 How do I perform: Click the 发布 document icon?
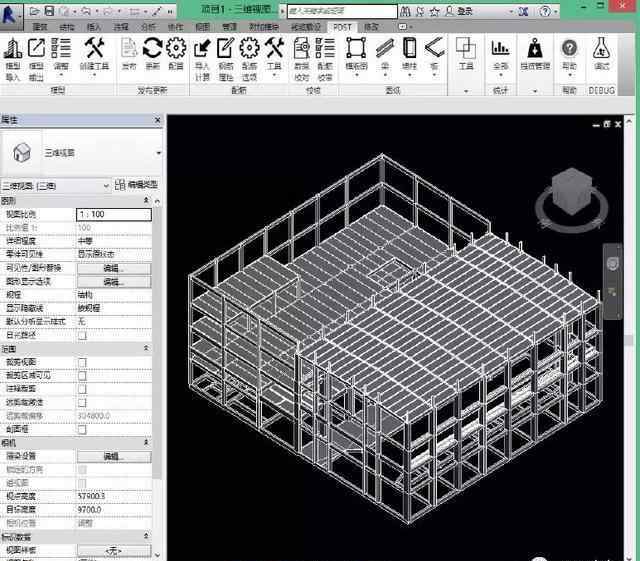(129, 48)
